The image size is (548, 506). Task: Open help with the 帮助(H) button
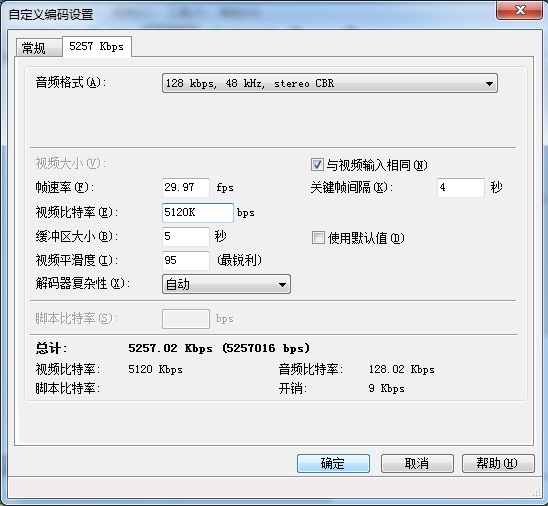(x=498, y=463)
